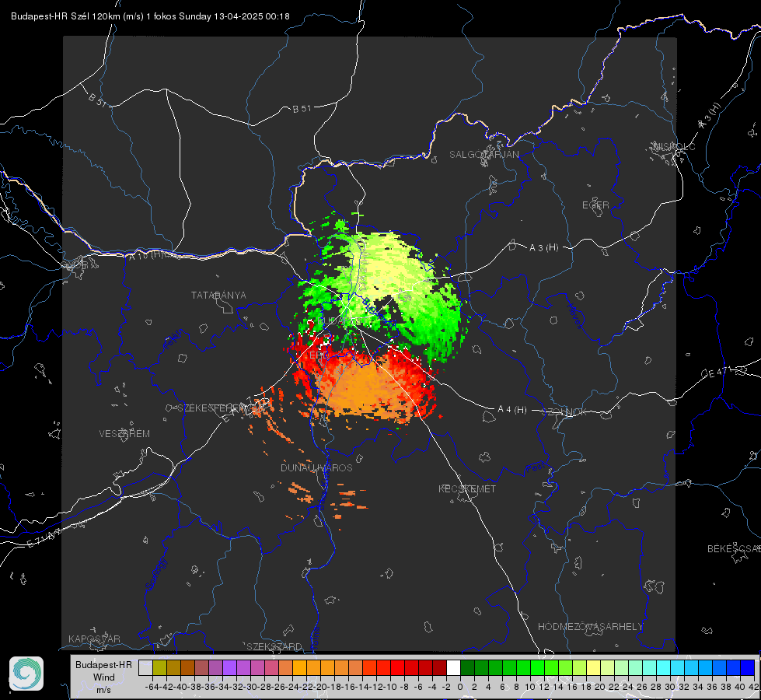Viewport: 761px width, 700px height.
Task: Click the dark green swatch between 0 and 2
Action: click(467, 667)
